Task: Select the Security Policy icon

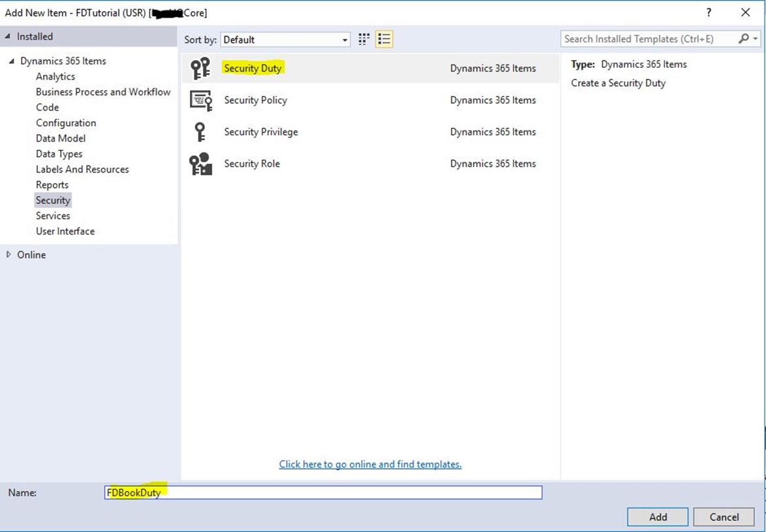Action: tap(201, 100)
